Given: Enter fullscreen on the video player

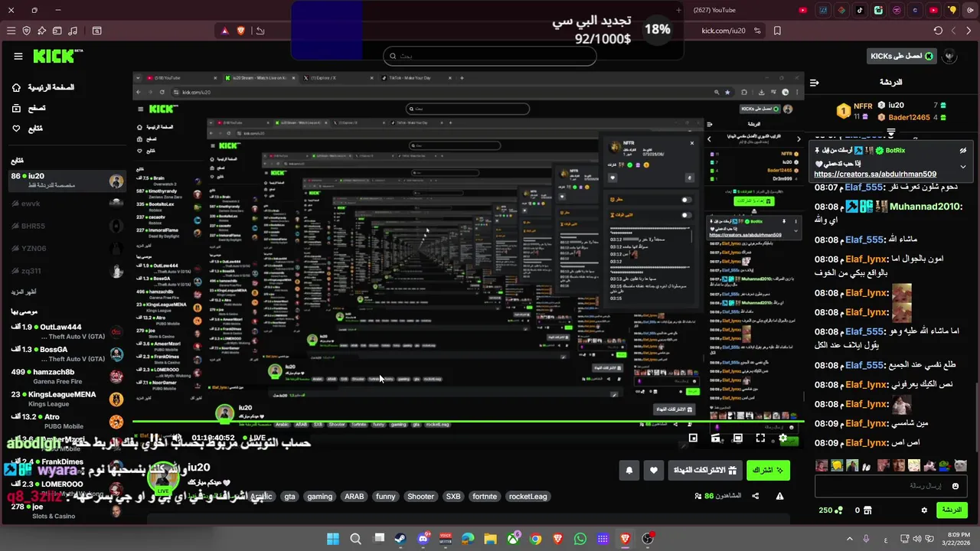Looking at the screenshot, I should [760, 438].
